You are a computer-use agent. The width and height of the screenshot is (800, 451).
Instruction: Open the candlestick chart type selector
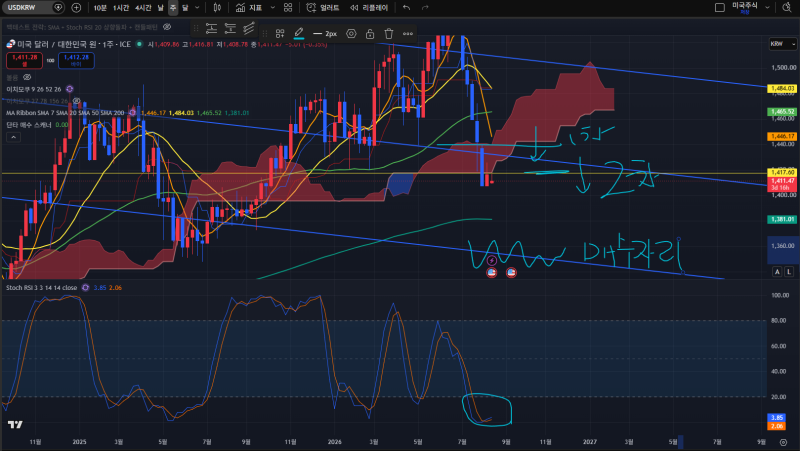point(217,8)
